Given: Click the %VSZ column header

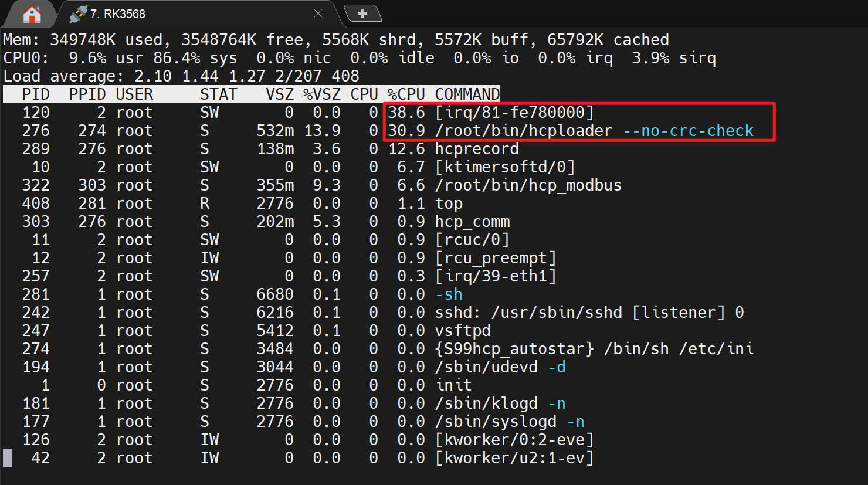Looking at the screenshot, I should click(x=322, y=94).
